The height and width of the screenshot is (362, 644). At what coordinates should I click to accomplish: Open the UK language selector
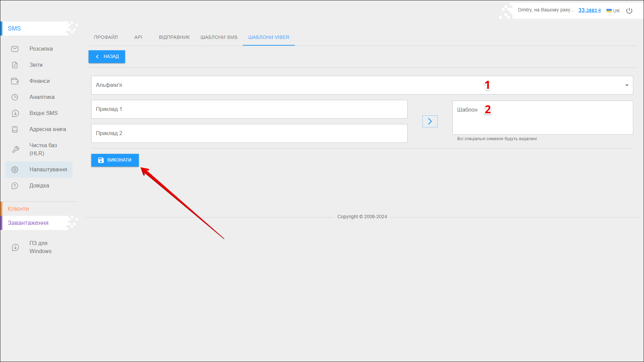coord(613,11)
